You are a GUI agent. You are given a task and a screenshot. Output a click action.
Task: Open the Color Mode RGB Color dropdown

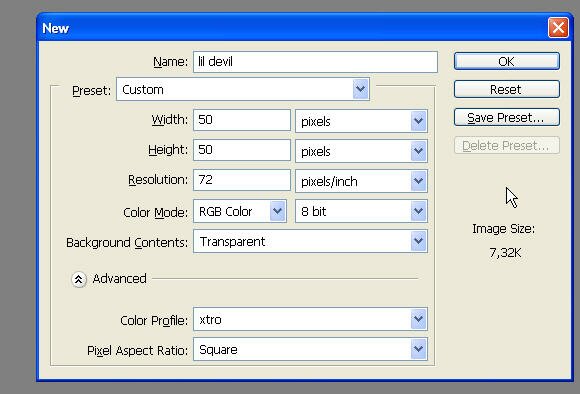pyautogui.click(x=240, y=211)
